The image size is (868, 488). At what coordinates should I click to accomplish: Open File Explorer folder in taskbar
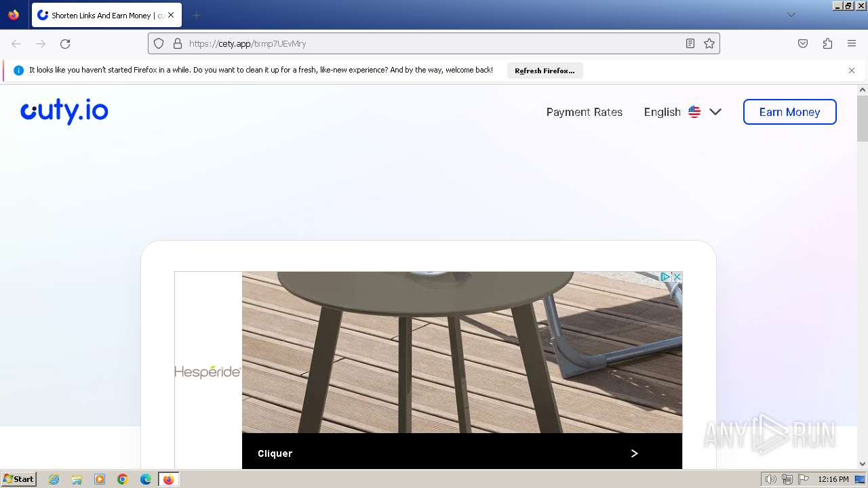pos(77,479)
